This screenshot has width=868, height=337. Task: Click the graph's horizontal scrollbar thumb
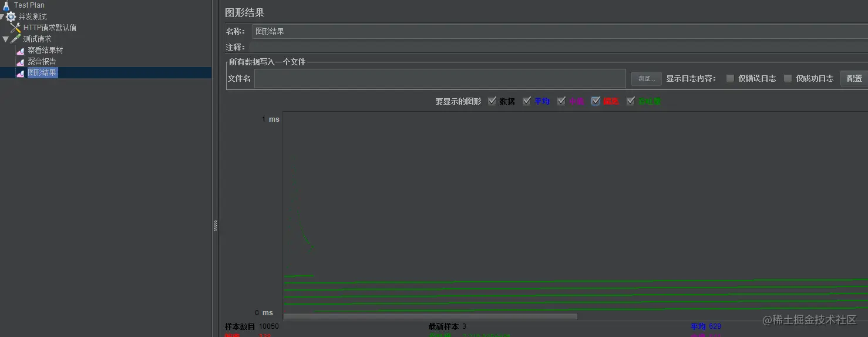[x=430, y=316]
